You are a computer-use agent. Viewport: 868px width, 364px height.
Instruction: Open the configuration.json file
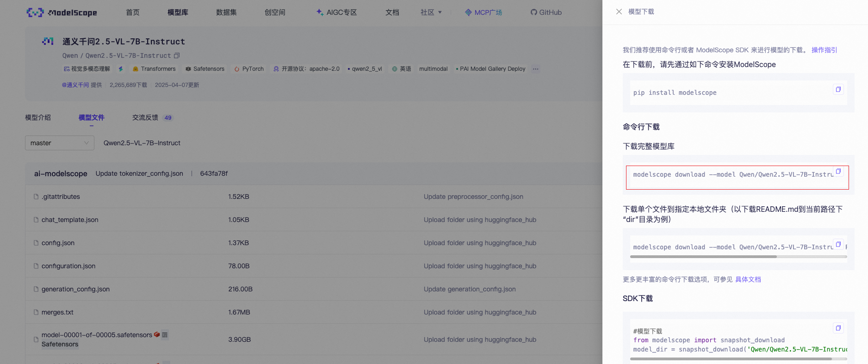[x=68, y=266]
